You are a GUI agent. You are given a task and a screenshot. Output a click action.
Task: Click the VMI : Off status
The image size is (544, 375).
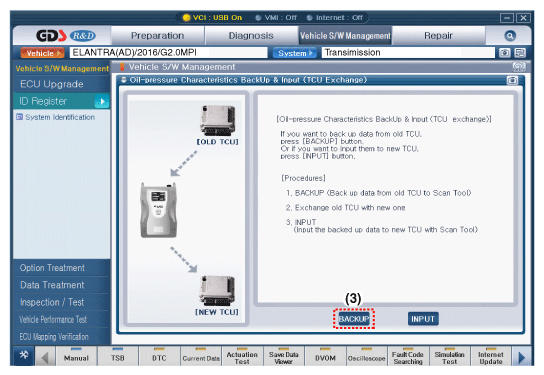point(277,17)
